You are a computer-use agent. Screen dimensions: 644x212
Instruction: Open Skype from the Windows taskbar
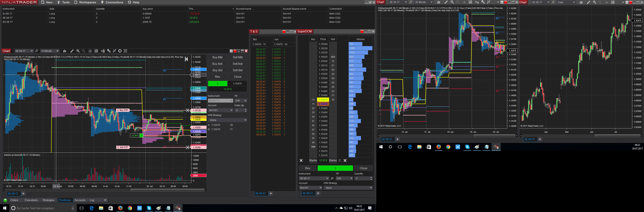[149, 208]
